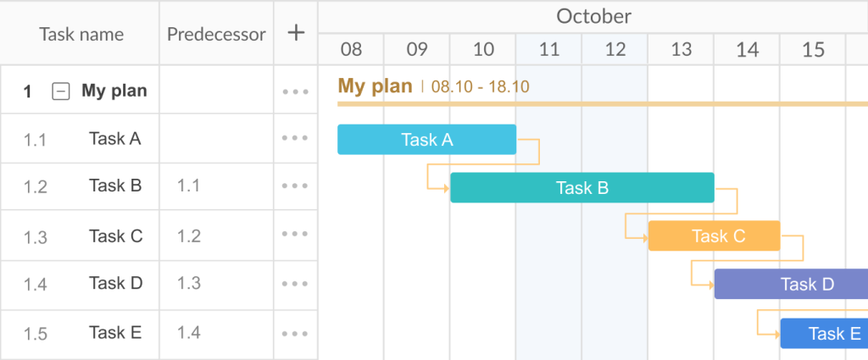
Task: Open three-dot menu for Task B row
Action: click(295, 186)
